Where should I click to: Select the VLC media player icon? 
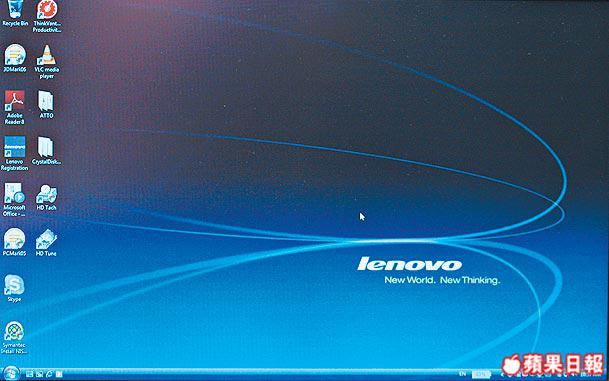click(x=47, y=61)
